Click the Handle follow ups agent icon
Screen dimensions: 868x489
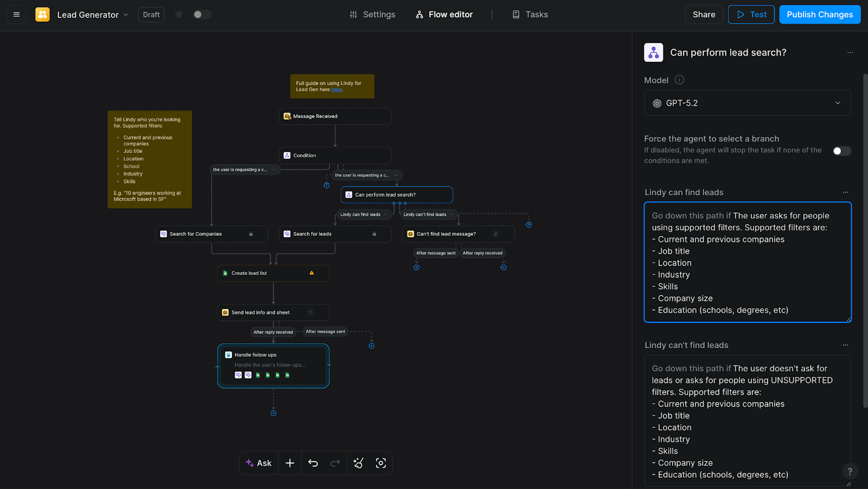click(228, 355)
